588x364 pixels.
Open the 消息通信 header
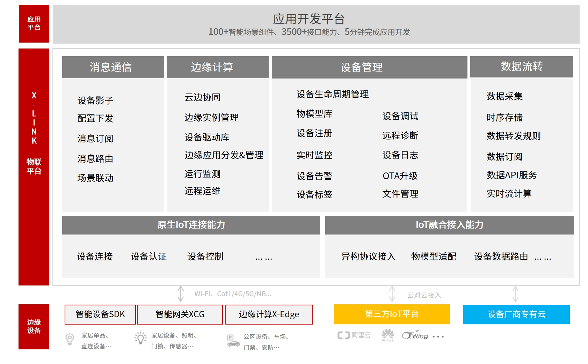click(113, 67)
